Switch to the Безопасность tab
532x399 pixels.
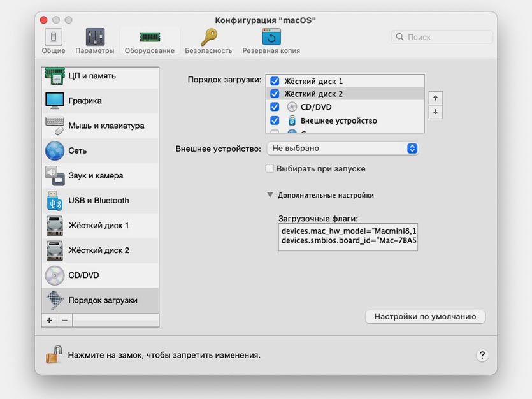click(208, 41)
